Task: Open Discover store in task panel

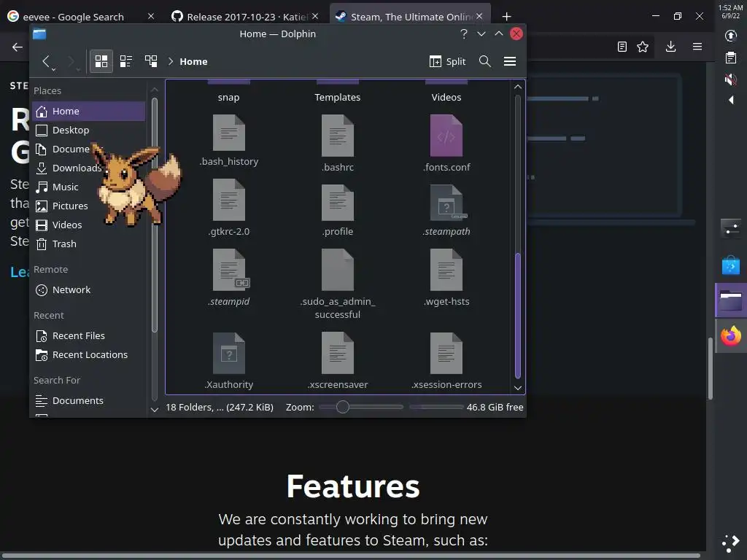Action: click(731, 265)
